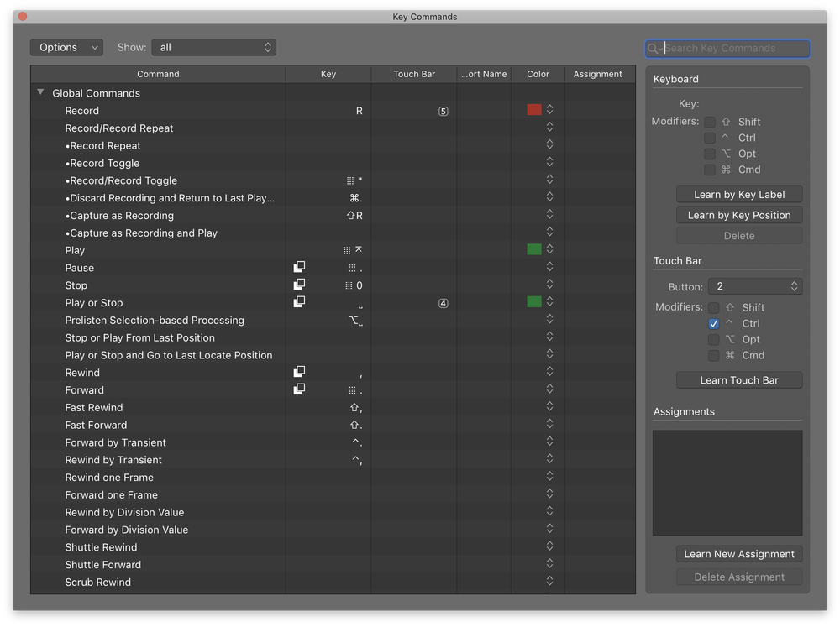Image resolution: width=840 pixels, height=627 pixels.
Task: Click the duplicate-key icon in the Rewind row
Action: click(x=299, y=372)
